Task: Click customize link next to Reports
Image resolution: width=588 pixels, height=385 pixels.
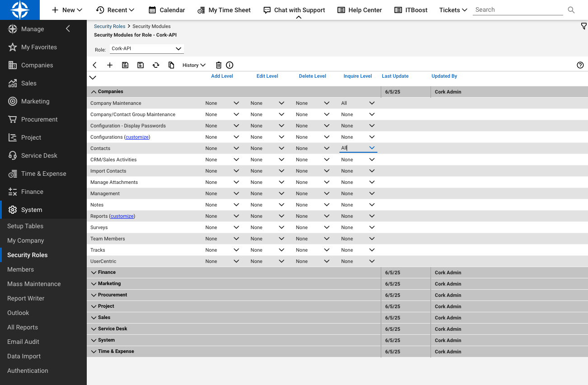Action: (122, 216)
